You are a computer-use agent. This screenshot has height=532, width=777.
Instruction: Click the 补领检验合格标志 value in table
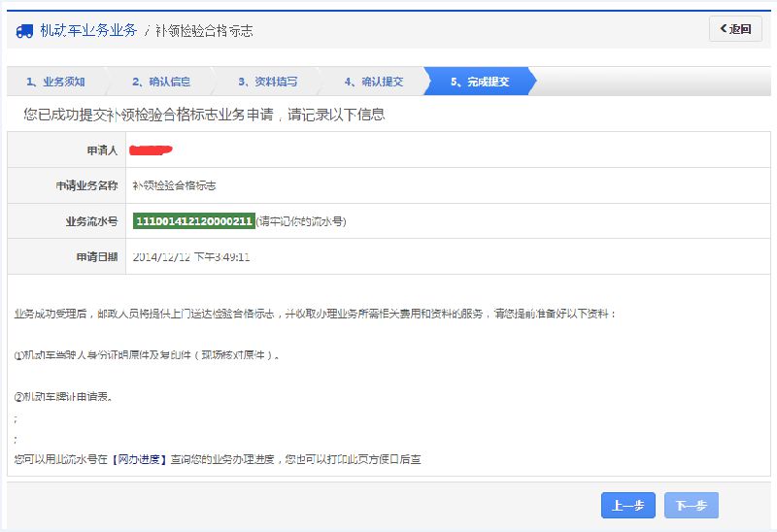[x=174, y=185]
